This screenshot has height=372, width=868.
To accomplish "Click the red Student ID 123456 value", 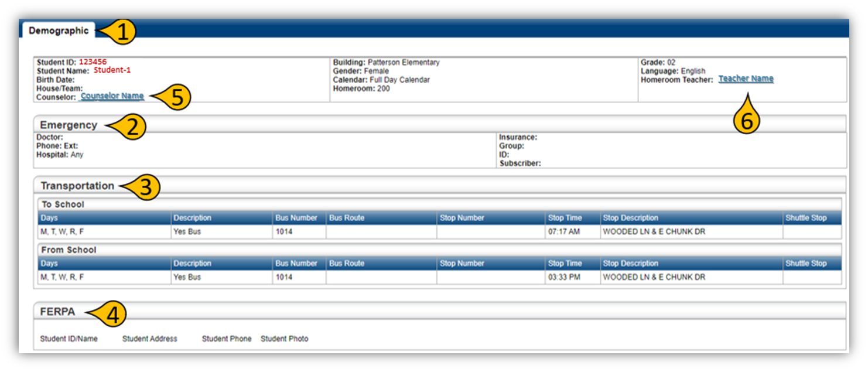I will pyautogui.click(x=93, y=62).
